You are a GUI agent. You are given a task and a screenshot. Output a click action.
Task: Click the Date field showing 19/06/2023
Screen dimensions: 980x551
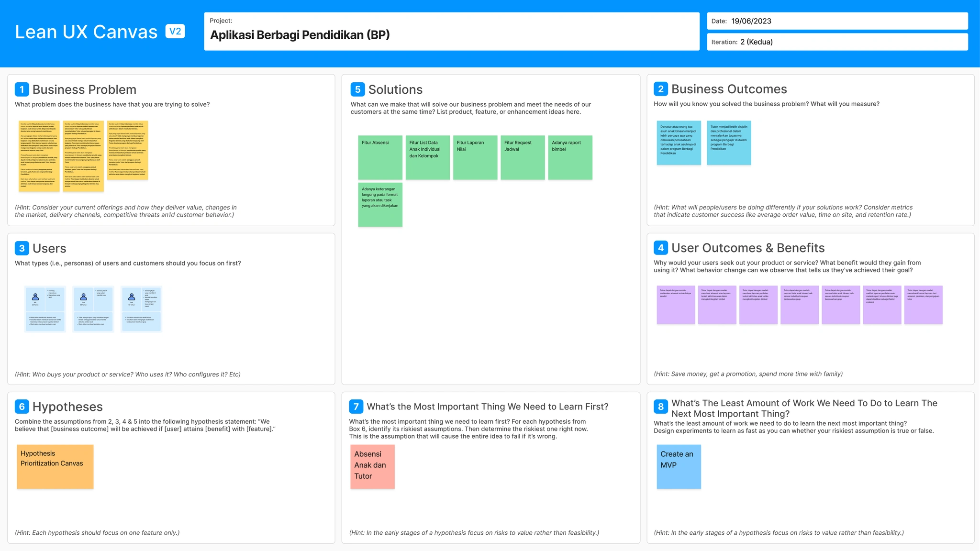837,21
